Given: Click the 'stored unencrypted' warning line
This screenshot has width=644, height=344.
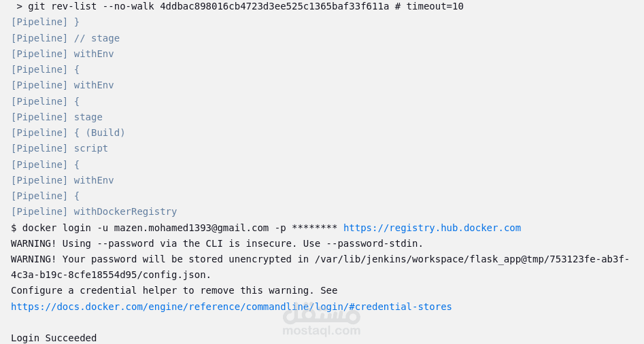Looking at the screenshot, I should pos(320,259).
